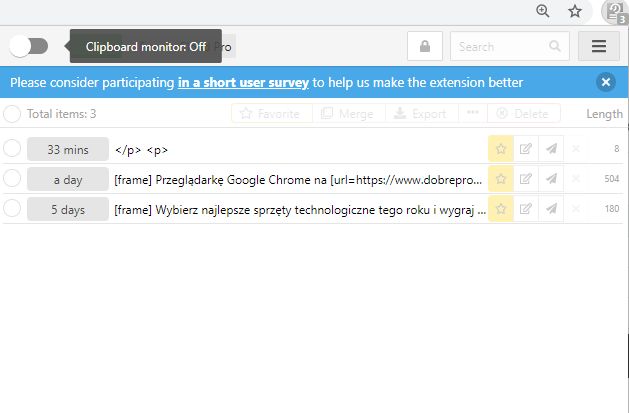Image resolution: width=629 pixels, height=413 pixels.
Task: Bookmark the page with star icon
Action: (x=575, y=11)
